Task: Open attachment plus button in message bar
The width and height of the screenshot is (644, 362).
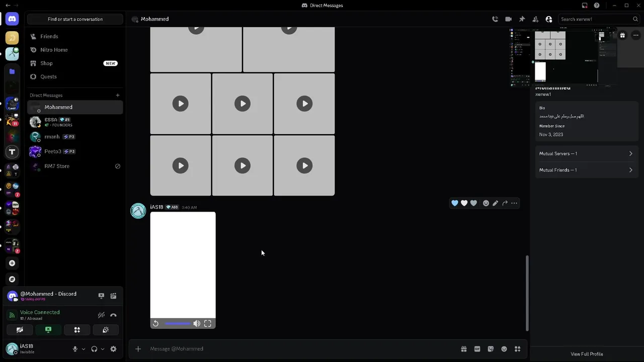Action: (138, 349)
